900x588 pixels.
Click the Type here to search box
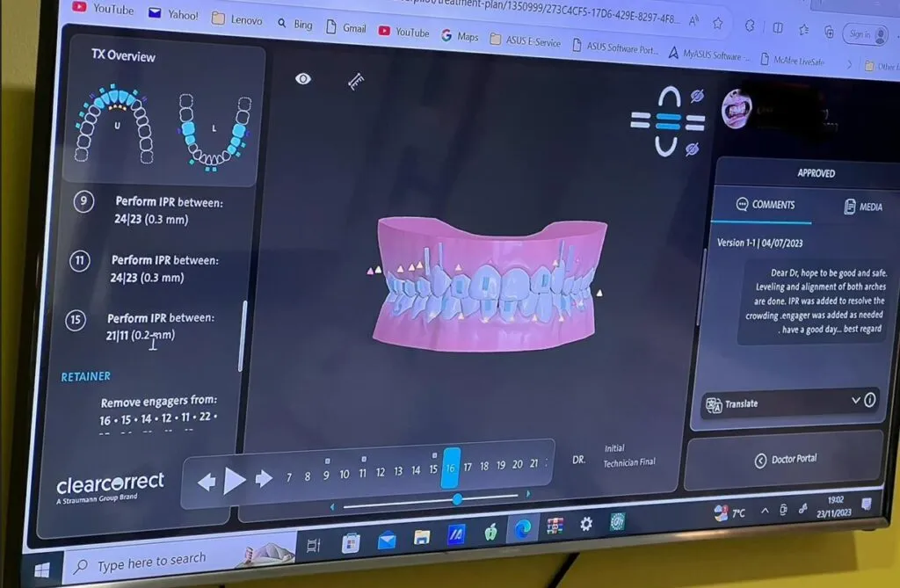pos(178,559)
